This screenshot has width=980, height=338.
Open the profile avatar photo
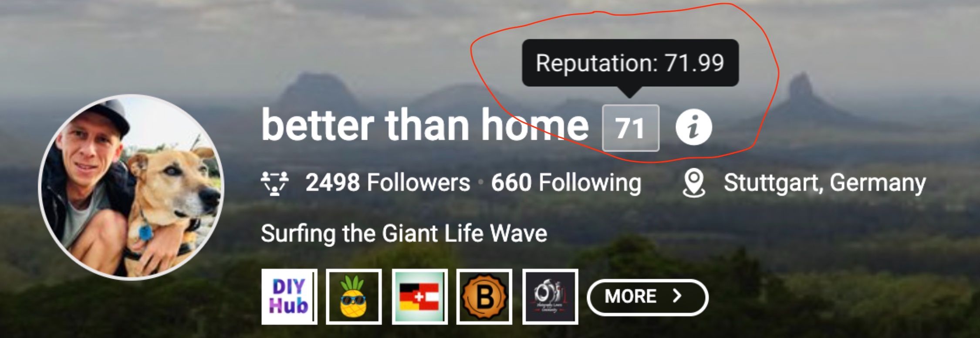pyautogui.click(x=132, y=187)
